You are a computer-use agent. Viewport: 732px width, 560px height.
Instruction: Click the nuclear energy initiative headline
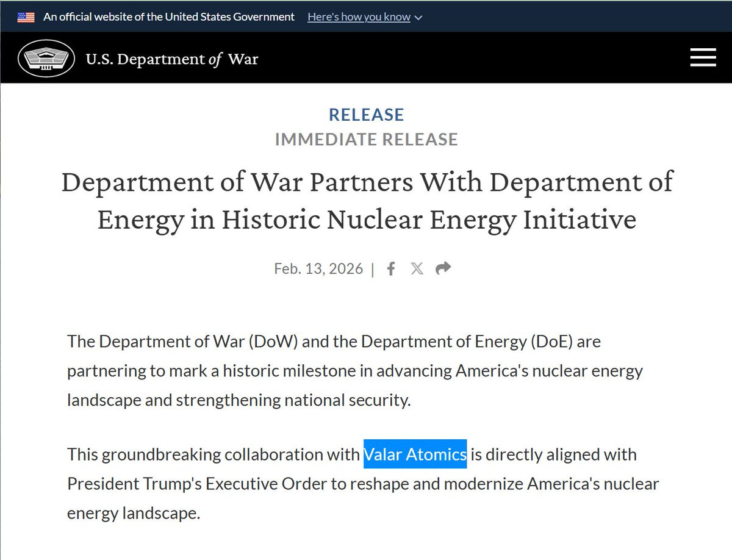coord(367,200)
